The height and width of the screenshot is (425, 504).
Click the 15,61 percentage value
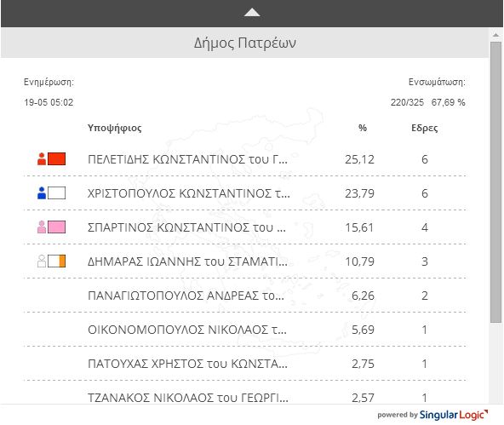(x=359, y=227)
